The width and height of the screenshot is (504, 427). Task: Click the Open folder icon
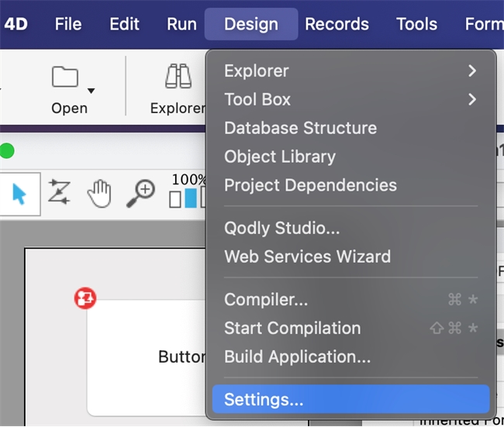tap(65, 77)
